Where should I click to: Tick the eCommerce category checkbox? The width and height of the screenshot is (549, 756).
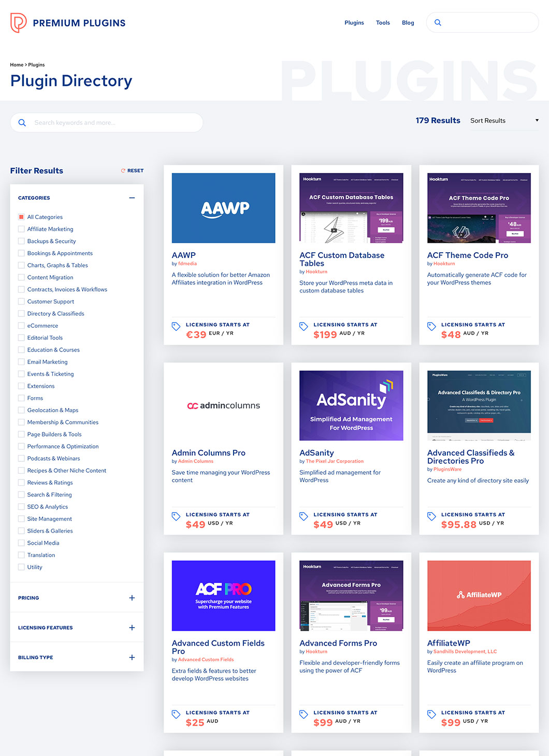(21, 326)
